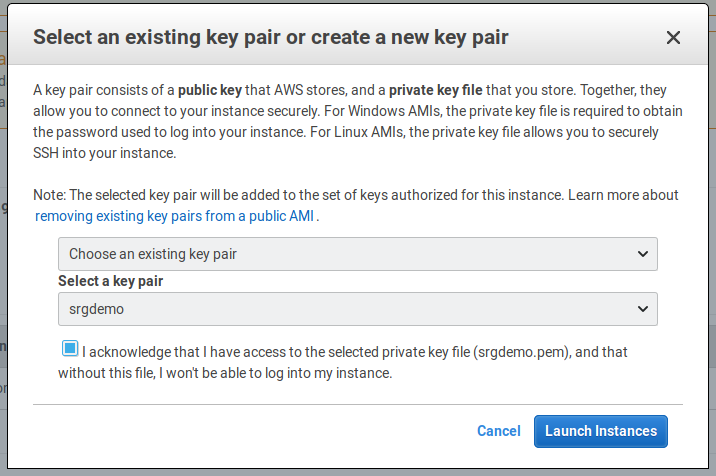The width and height of the screenshot is (716, 476).
Task: Click the 'I acknowledge' label text
Action: [x=130, y=352]
